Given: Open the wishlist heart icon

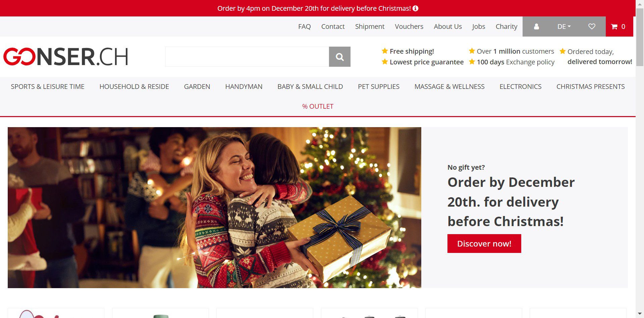Looking at the screenshot, I should (x=592, y=26).
